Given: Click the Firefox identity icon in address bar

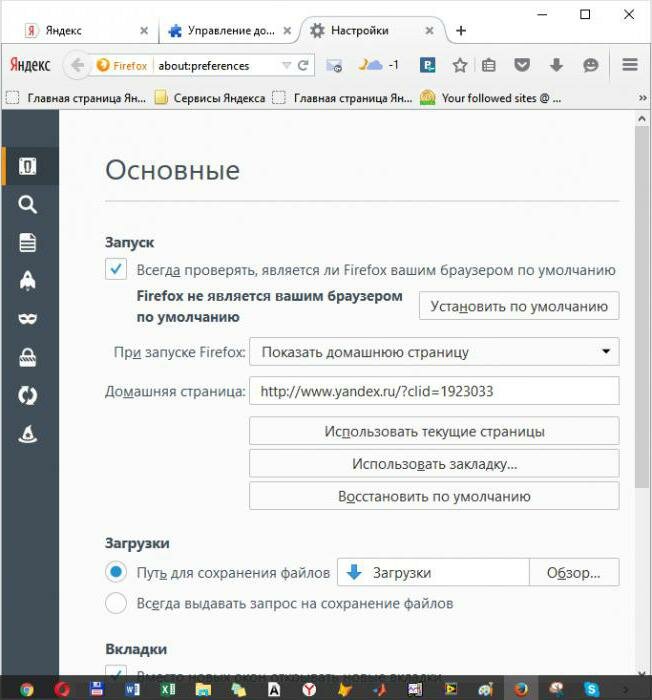Looking at the screenshot, I should 121,66.
